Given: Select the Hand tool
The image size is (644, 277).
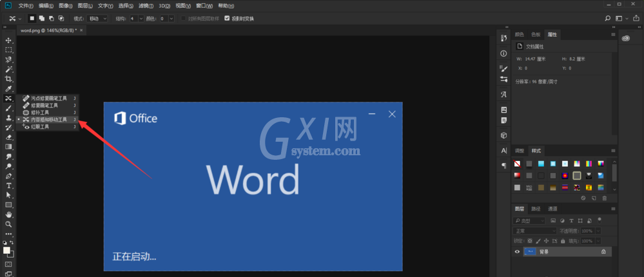Looking at the screenshot, I should click(x=8, y=215).
